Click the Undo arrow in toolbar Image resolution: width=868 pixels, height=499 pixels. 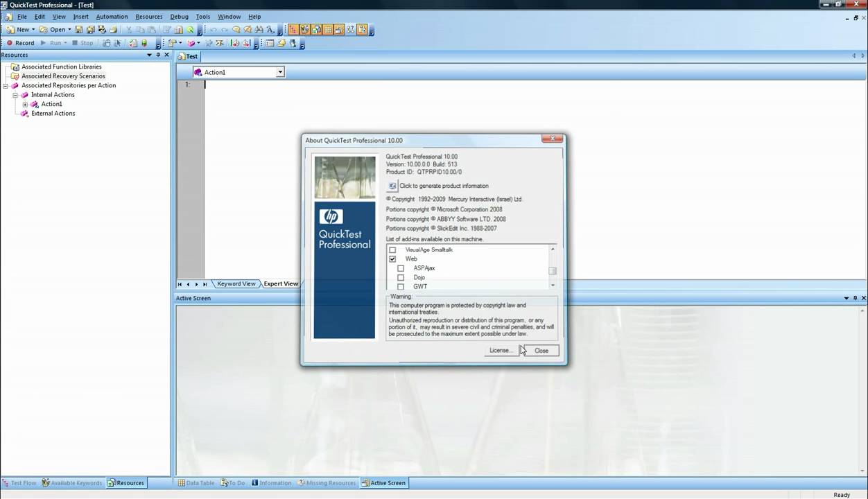click(x=213, y=30)
